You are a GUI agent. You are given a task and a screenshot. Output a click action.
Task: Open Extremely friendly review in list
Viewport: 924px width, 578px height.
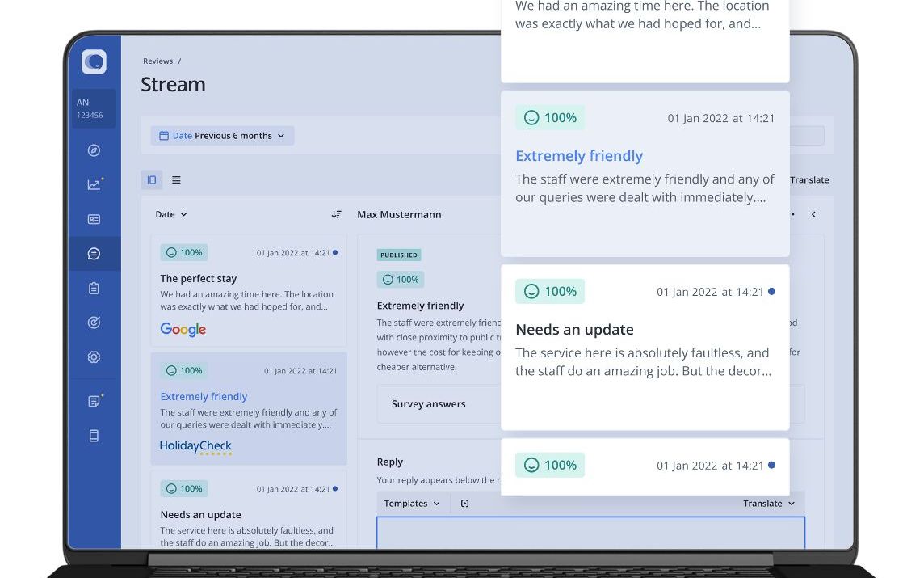coord(249,408)
